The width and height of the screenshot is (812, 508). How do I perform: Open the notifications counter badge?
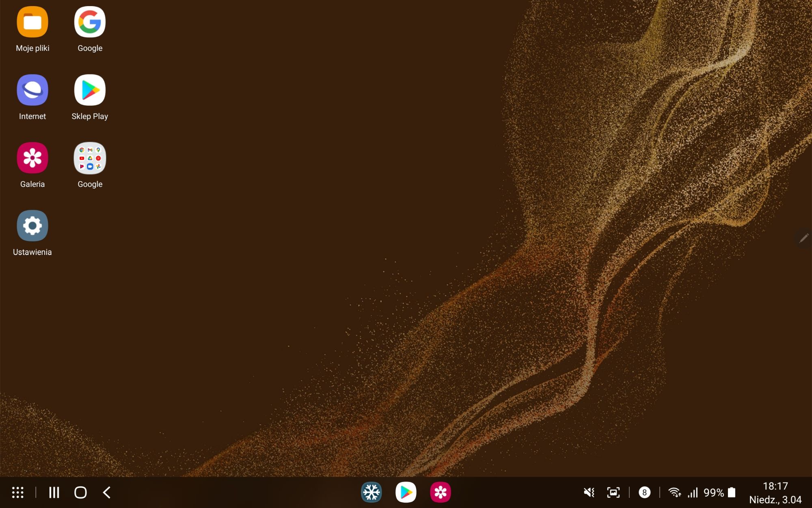pyautogui.click(x=644, y=493)
